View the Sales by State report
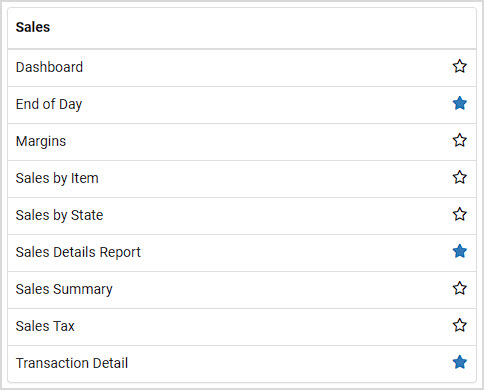This screenshot has width=484, height=390. [x=59, y=215]
